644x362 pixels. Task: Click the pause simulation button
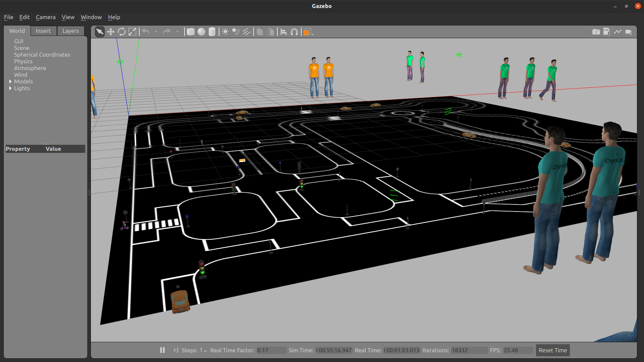click(163, 350)
